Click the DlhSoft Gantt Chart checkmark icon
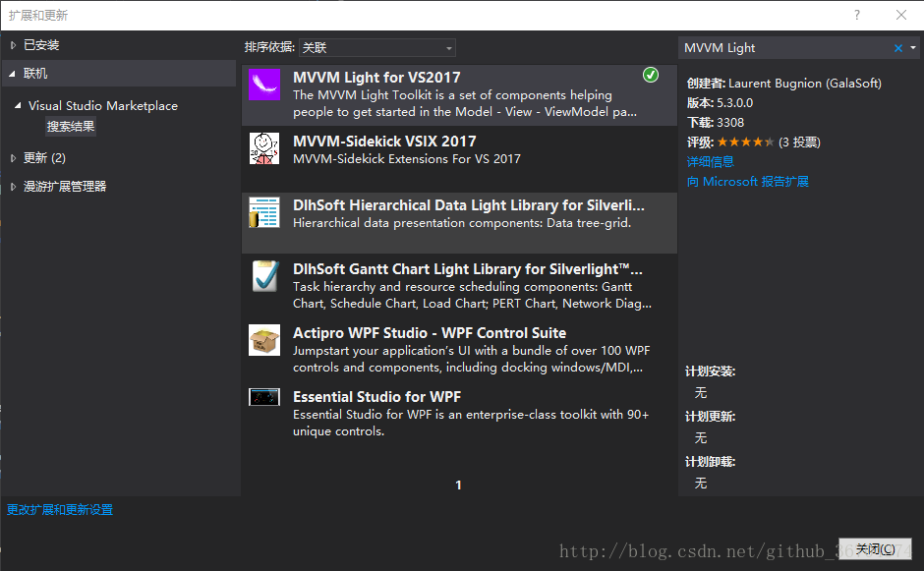The width and height of the screenshot is (924, 571). pyautogui.click(x=264, y=276)
